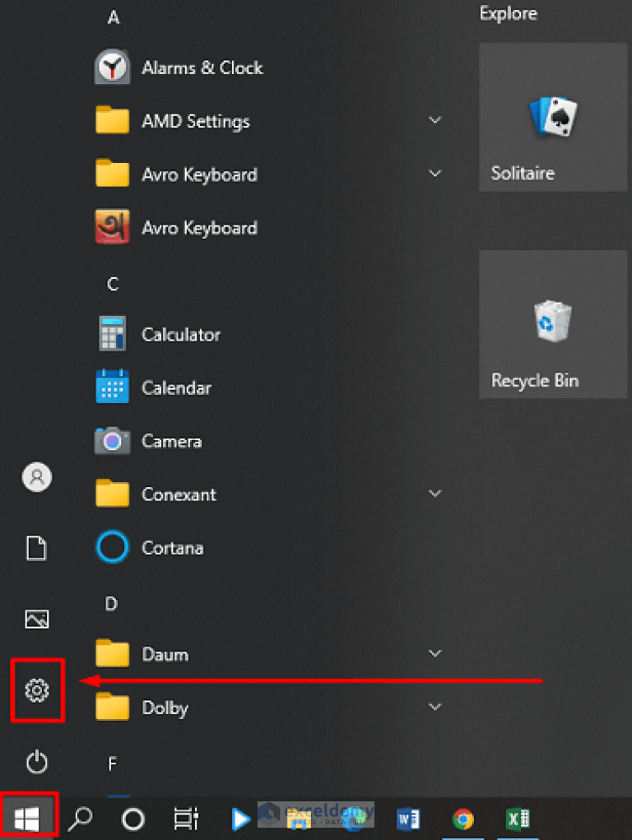This screenshot has height=840, width=632.
Task: Open Pictures from the Start sidebar
Action: click(x=37, y=620)
